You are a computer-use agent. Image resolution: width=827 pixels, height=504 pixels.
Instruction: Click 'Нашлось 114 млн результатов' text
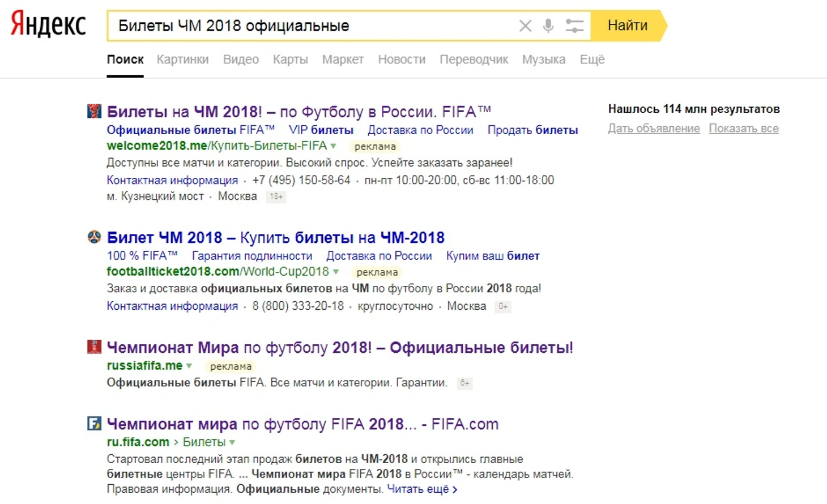(x=694, y=109)
